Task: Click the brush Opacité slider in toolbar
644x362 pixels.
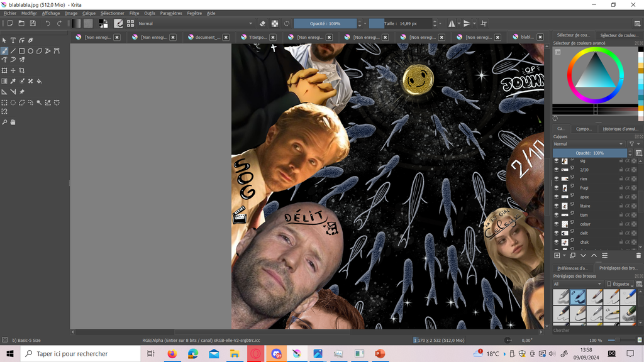Action: [325, 23]
